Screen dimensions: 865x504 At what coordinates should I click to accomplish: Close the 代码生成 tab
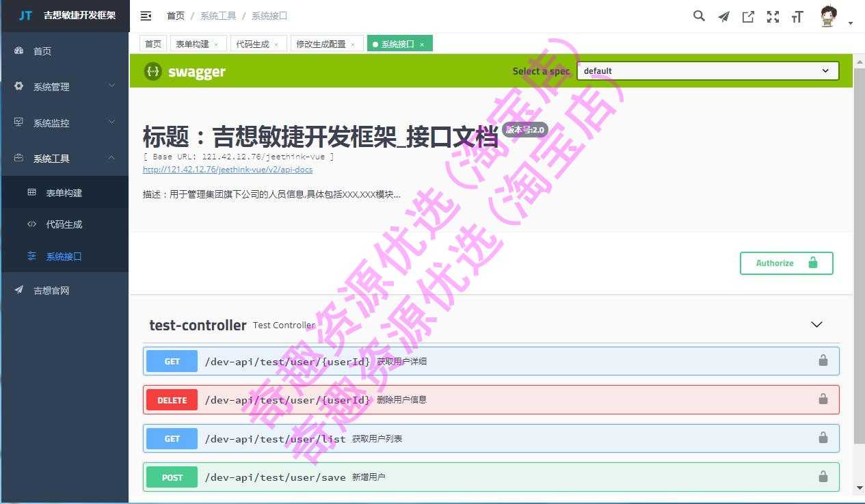click(x=276, y=44)
